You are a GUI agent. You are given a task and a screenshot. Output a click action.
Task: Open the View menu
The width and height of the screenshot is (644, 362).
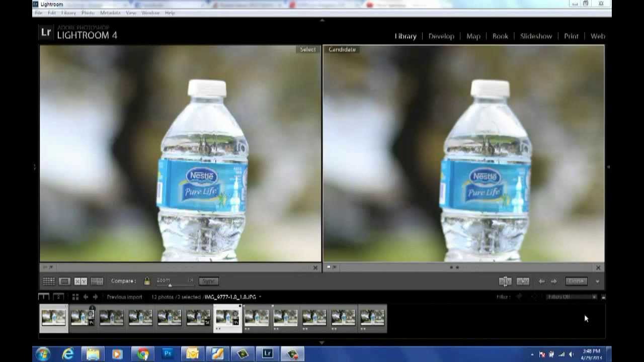coord(131,13)
